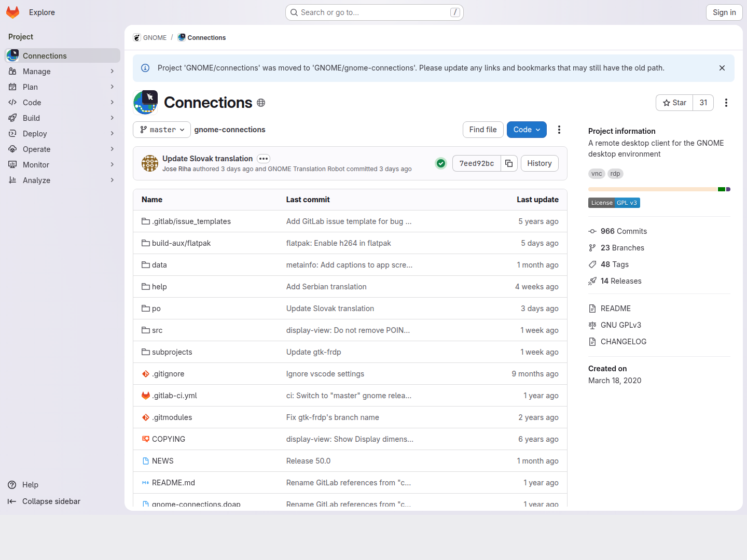Click the folder icon for src

point(146,330)
